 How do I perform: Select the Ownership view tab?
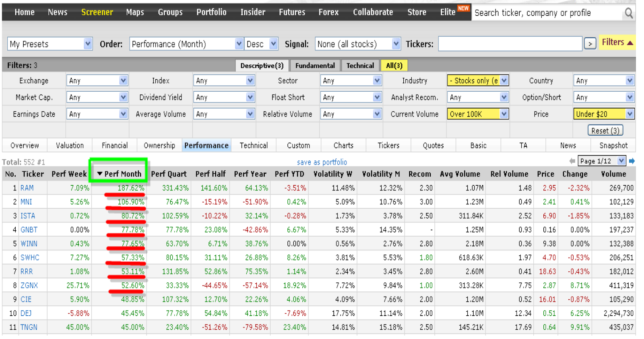[159, 146]
